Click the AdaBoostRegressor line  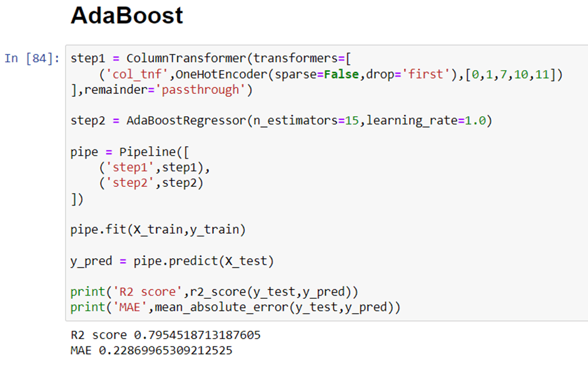[x=281, y=121]
